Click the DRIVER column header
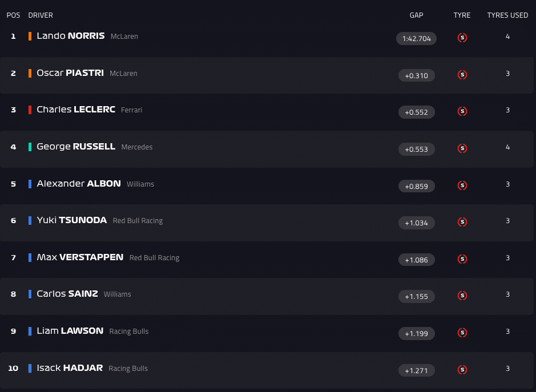Image resolution: width=536 pixels, height=392 pixels. (x=41, y=15)
